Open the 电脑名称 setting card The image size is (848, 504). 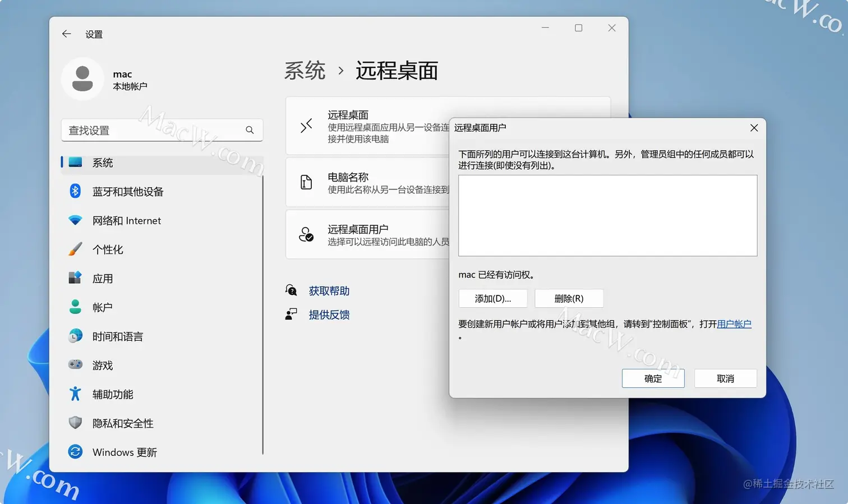tap(367, 182)
